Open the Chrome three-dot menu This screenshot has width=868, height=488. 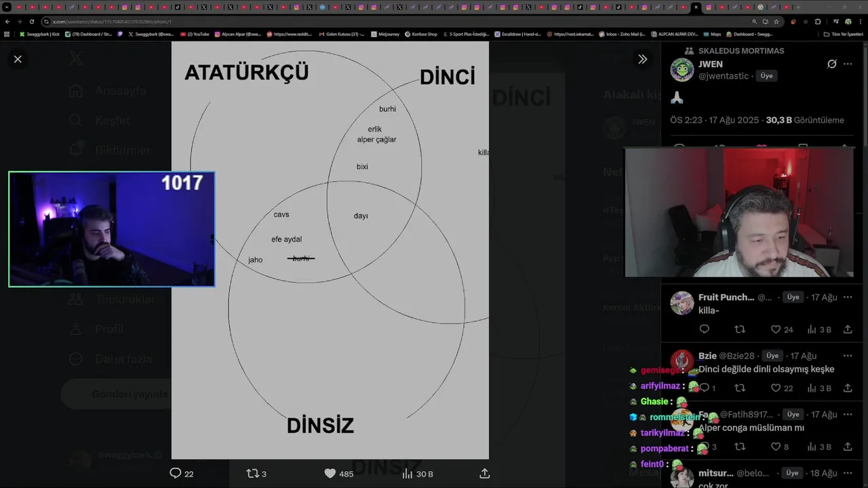coord(860,22)
